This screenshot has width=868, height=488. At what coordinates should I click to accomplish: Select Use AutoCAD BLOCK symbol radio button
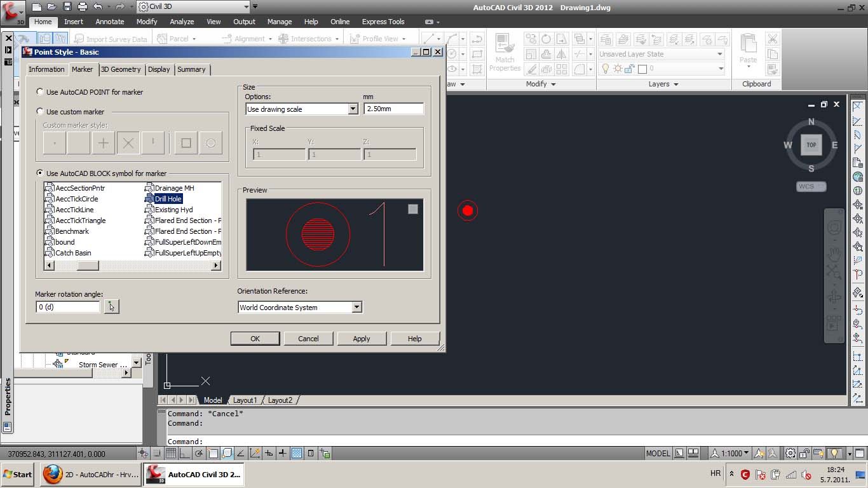(41, 173)
